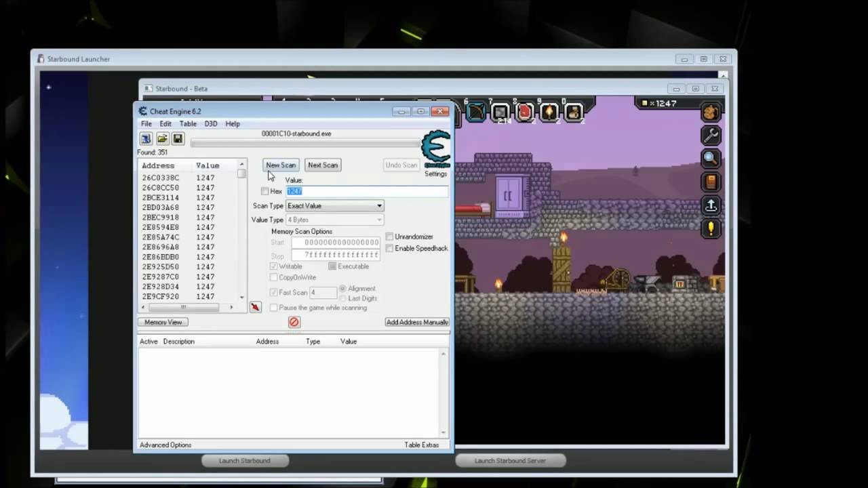The width and height of the screenshot is (868, 488).
Task: Check Enable Speedhack
Action: [x=389, y=248]
